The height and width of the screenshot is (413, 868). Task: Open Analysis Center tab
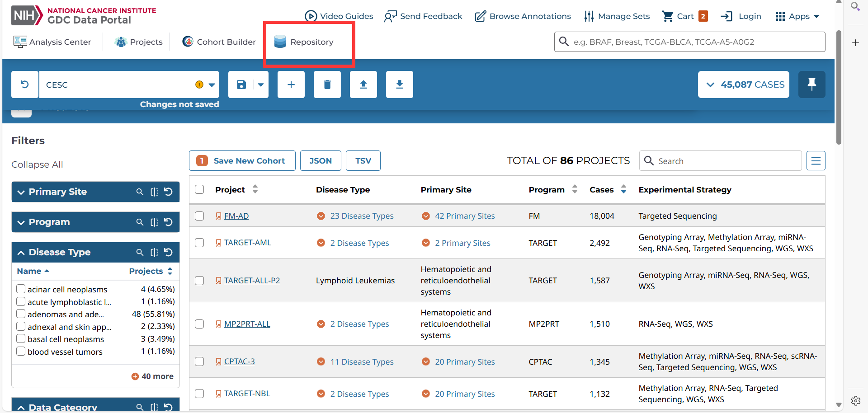[x=52, y=42]
